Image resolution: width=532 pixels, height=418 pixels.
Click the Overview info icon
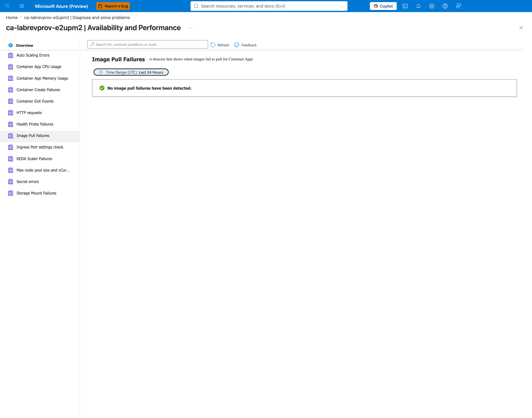pos(11,45)
